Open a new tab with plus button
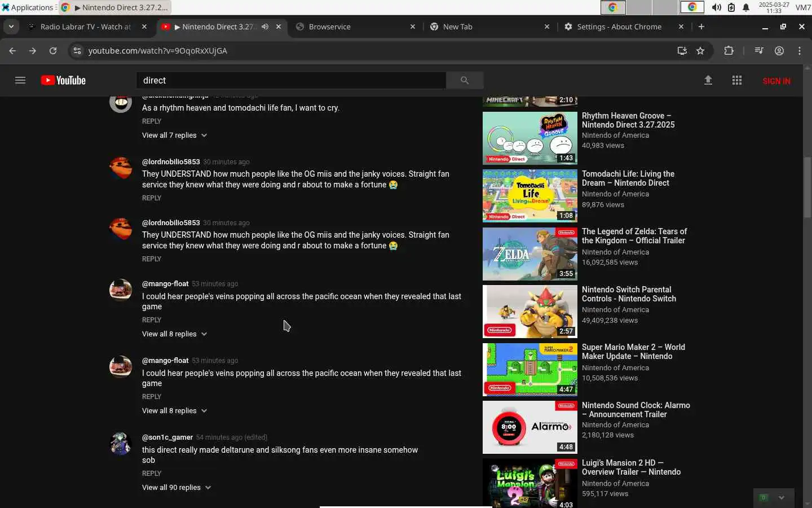The width and height of the screenshot is (812, 508). click(701, 27)
